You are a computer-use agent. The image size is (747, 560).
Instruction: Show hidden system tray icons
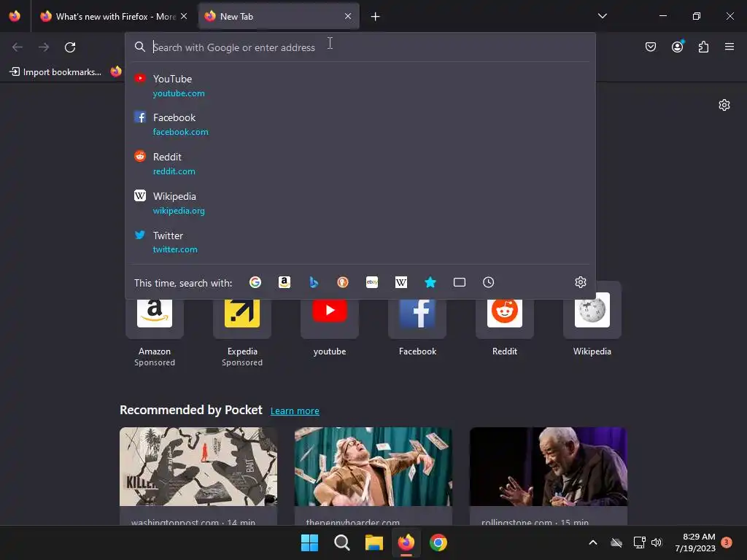(x=593, y=542)
